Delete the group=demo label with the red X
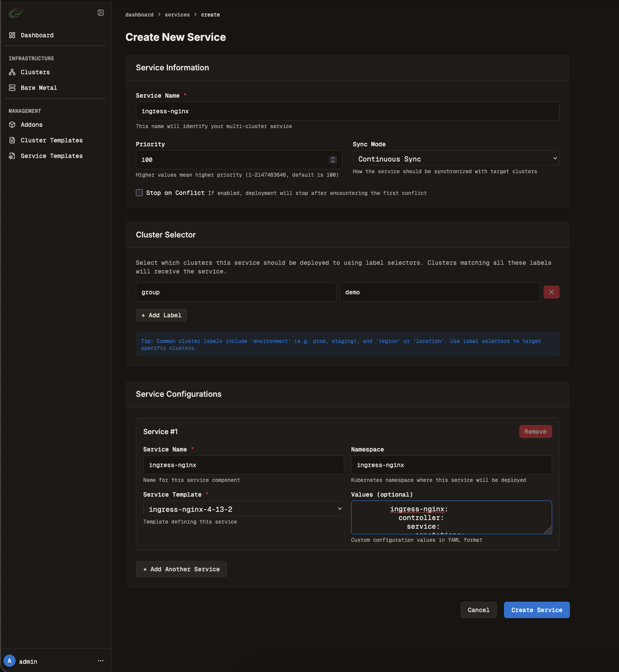619x672 pixels. (551, 292)
